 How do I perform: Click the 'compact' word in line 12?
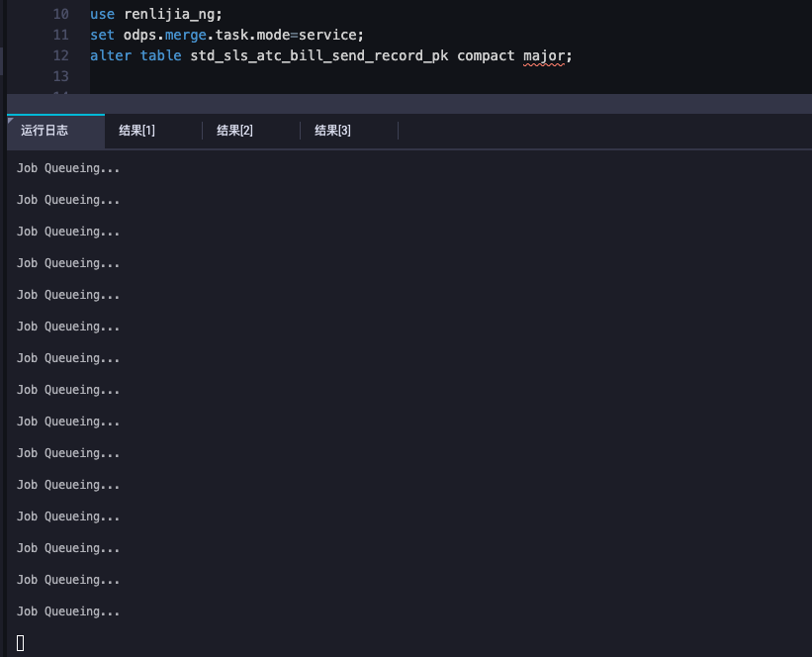[x=486, y=56]
